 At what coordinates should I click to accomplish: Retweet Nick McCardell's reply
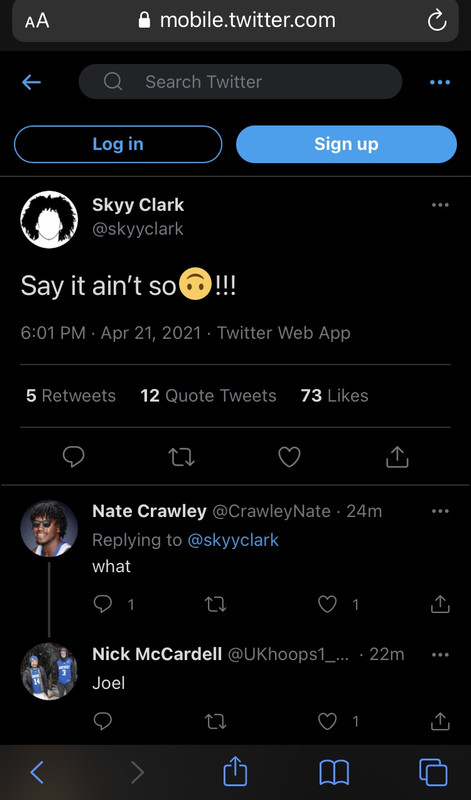click(215, 721)
